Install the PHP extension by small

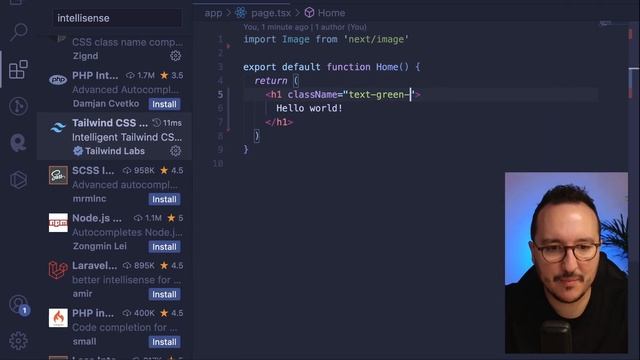[164, 342]
